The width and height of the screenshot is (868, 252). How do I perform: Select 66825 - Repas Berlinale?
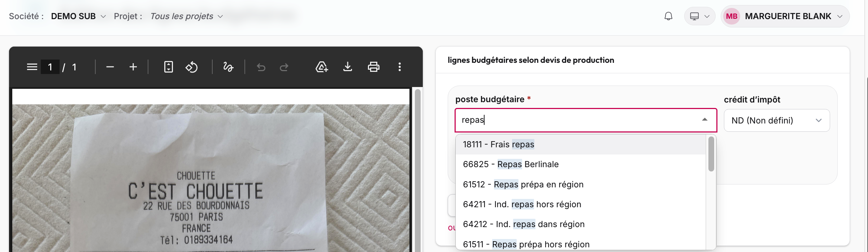581,164
